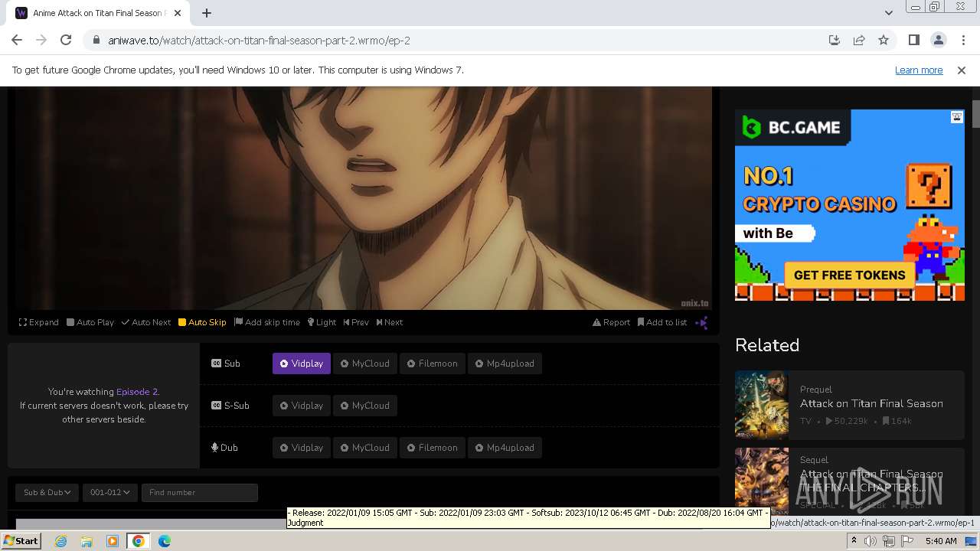Viewport: 980px width, 551px height.
Task: Open the Sub & Dub filter dropdown
Action: coord(47,492)
